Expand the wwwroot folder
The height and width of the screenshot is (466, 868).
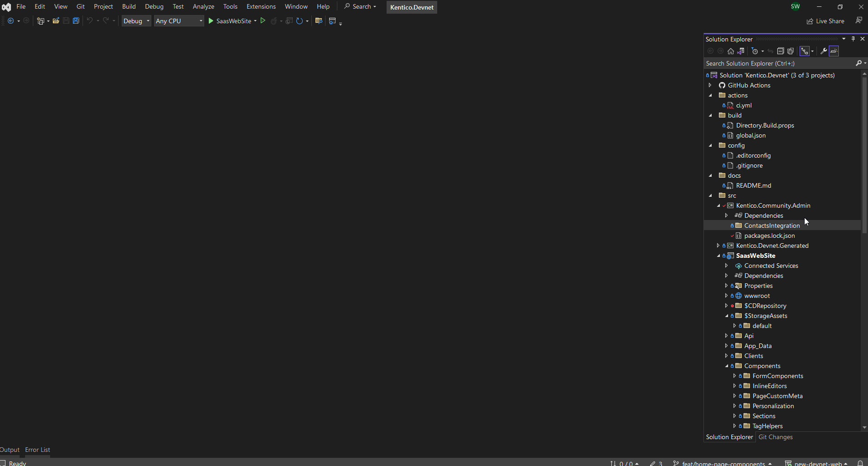pyautogui.click(x=727, y=296)
